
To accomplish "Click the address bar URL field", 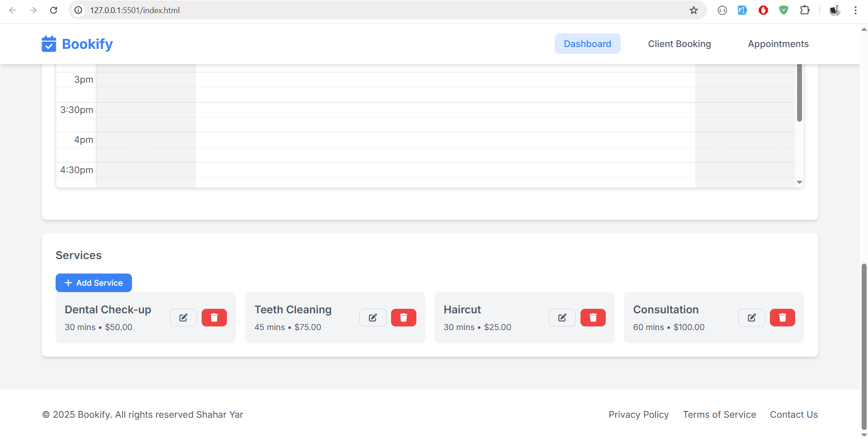I will (x=362, y=10).
